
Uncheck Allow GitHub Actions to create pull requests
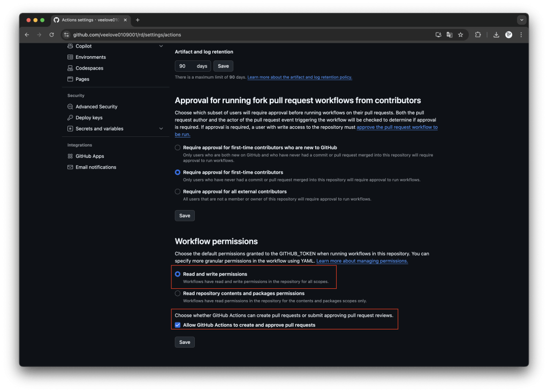tap(178, 325)
